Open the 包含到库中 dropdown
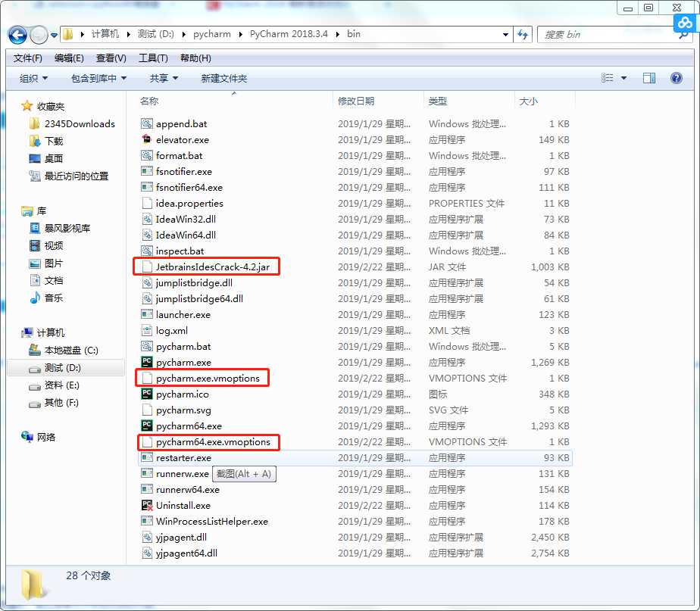The image size is (700, 611). tap(98, 79)
